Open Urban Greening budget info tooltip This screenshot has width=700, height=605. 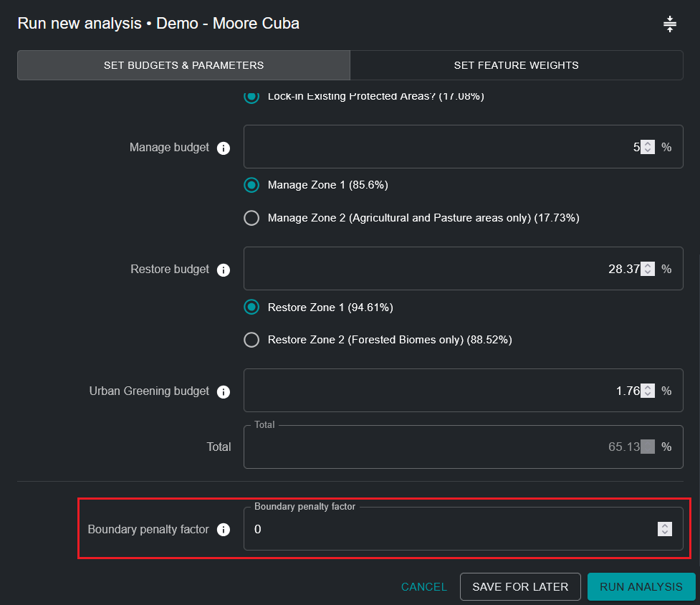(224, 392)
